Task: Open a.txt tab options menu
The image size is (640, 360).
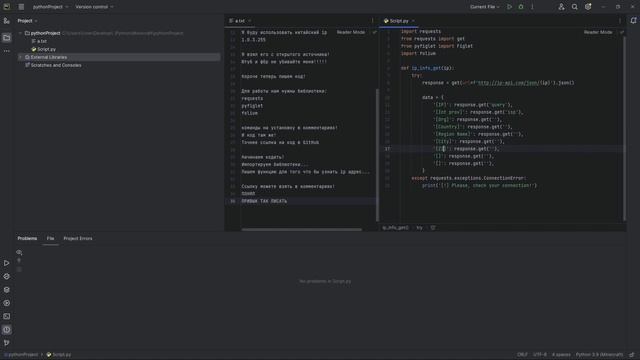Action: (372, 21)
